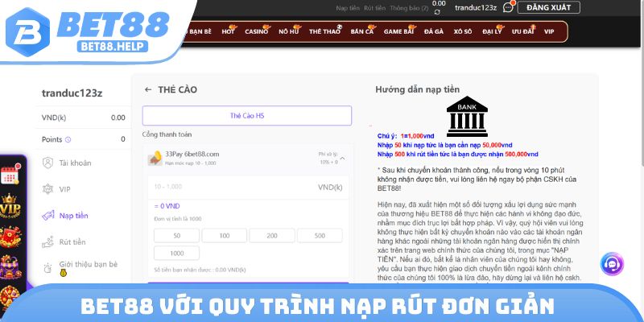Screen dimensions: 644x322
Task: Open Rút tiền link in top bar
Action: point(374,8)
